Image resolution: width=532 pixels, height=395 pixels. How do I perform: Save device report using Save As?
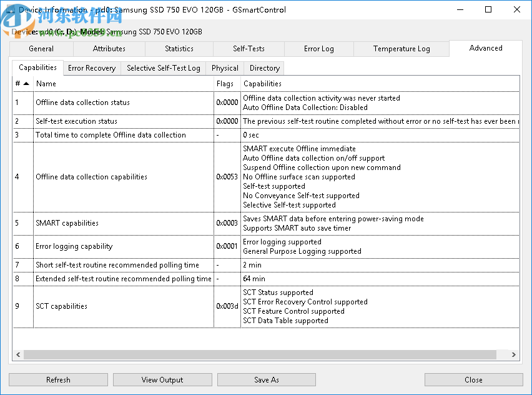click(265, 379)
